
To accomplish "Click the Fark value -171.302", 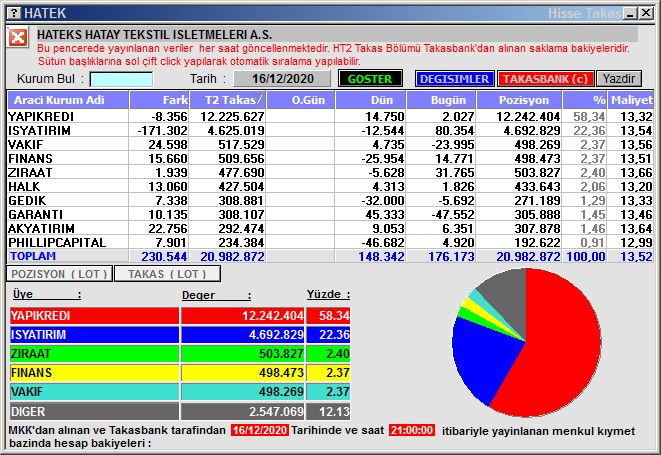I will [x=163, y=131].
